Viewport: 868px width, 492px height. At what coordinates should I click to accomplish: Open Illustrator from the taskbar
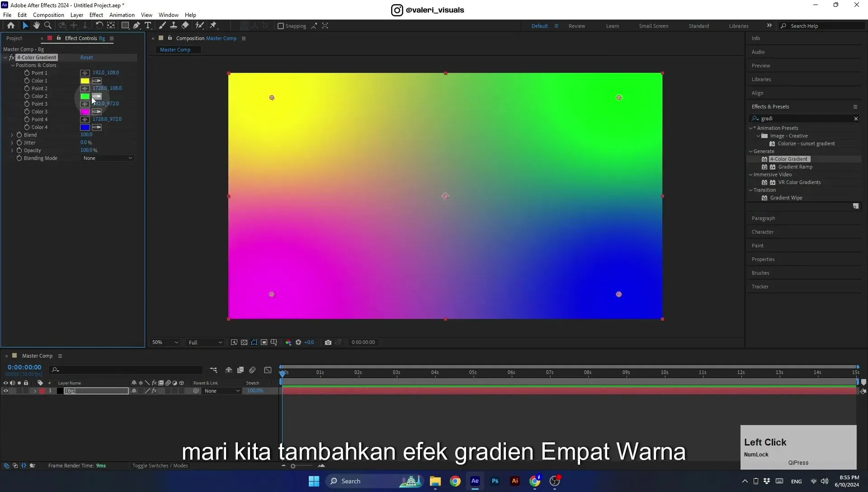[x=515, y=481]
